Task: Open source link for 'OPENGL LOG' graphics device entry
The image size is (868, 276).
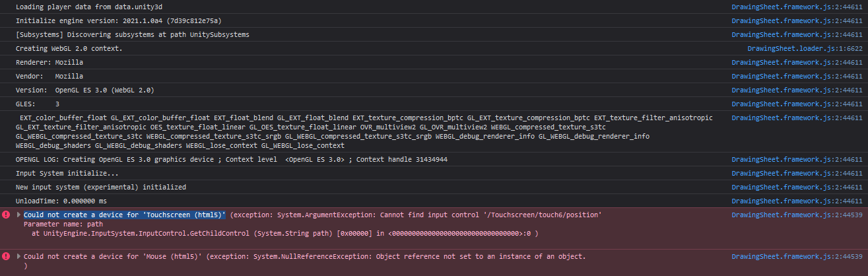Action: pyautogui.click(x=797, y=159)
